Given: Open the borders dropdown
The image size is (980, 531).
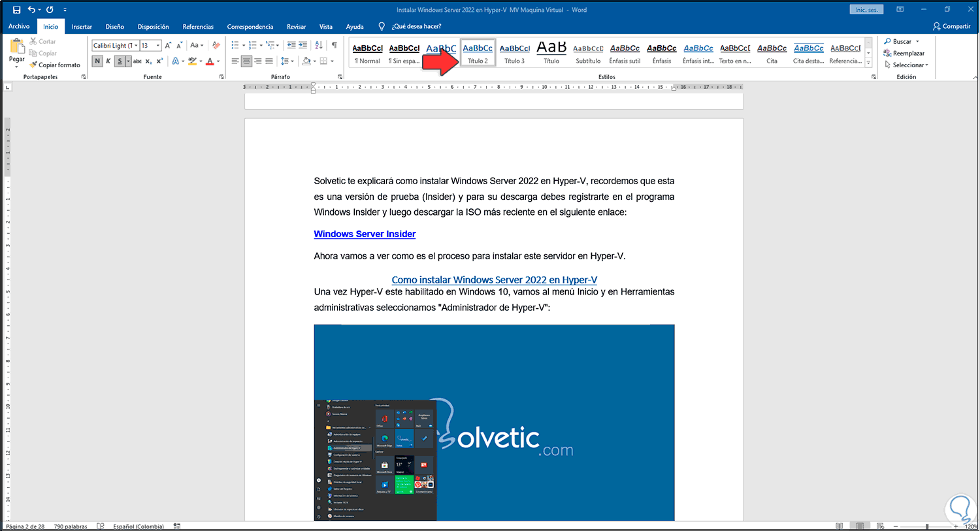Looking at the screenshot, I should click(333, 61).
